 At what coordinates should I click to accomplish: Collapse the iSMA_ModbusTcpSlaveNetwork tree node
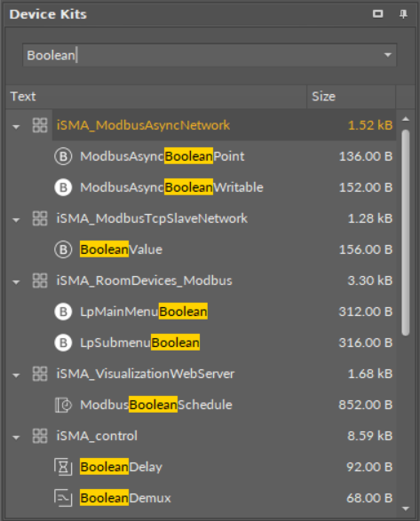pyautogui.click(x=16, y=220)
